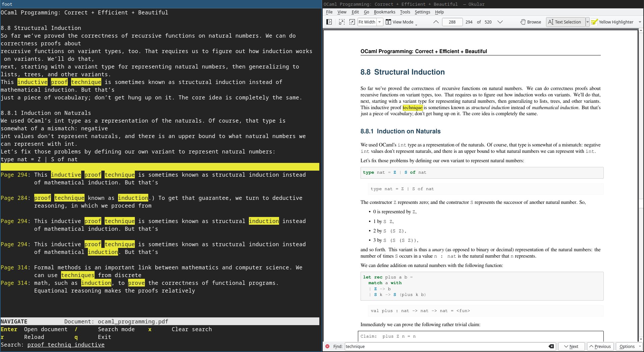Activate the Text Selection tool

[x=566, y=22]
